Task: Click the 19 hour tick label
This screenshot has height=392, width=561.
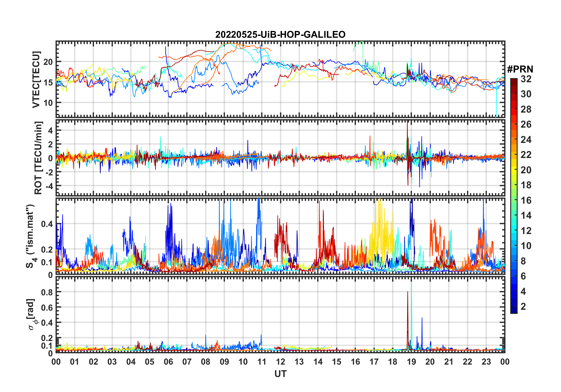Action: click(411, 362)
